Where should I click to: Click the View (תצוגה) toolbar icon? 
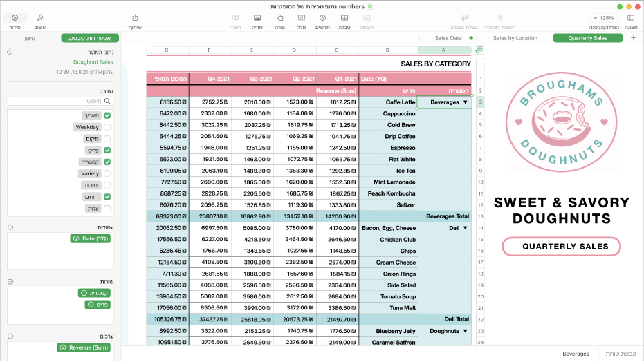point(631,18)
